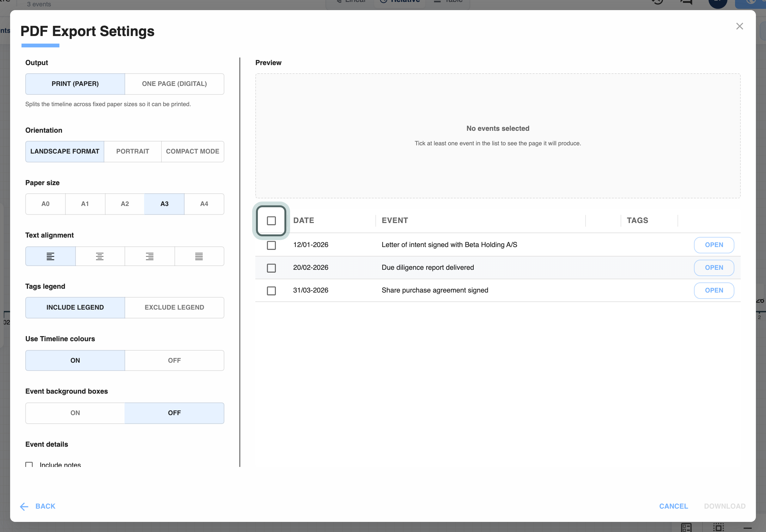Viewport: 766px width, 532px height.
Task: Open the Share purchase agreement event
Action: tap(714, 290)
